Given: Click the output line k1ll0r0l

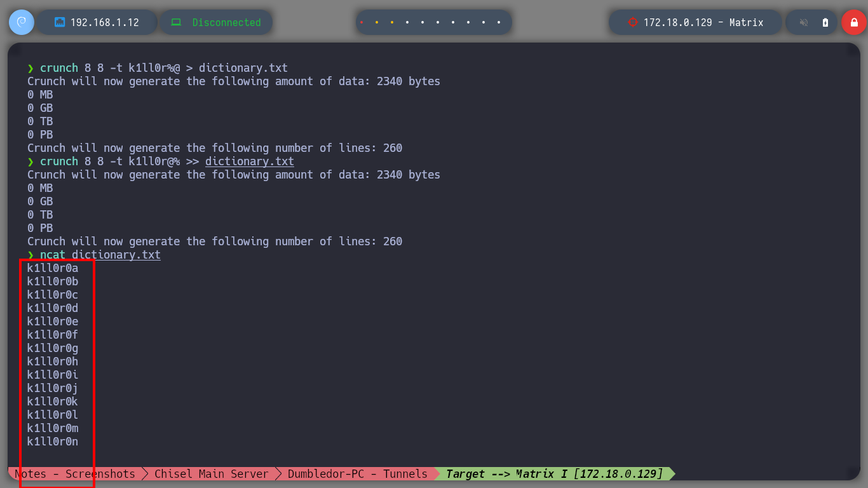Looking at the screenshot, I should (53, 415).
